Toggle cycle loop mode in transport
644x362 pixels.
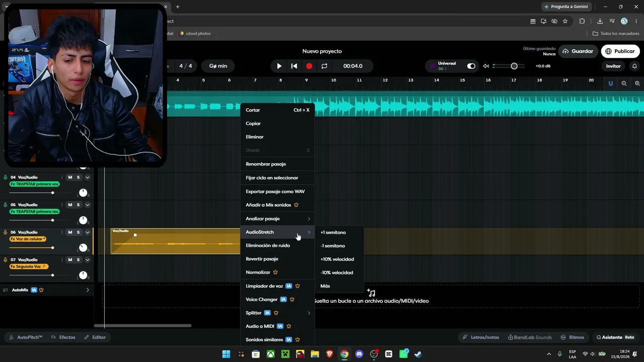(x=325, y=66)
